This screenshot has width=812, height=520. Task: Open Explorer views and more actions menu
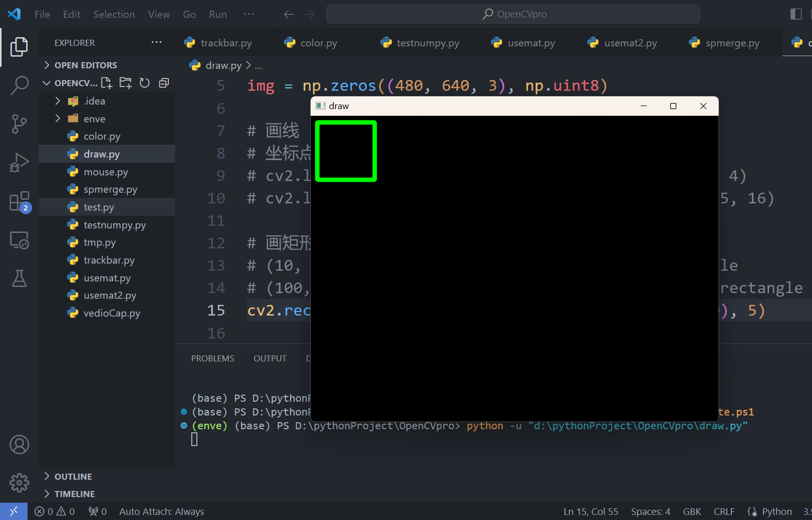(x=157, y=43)
